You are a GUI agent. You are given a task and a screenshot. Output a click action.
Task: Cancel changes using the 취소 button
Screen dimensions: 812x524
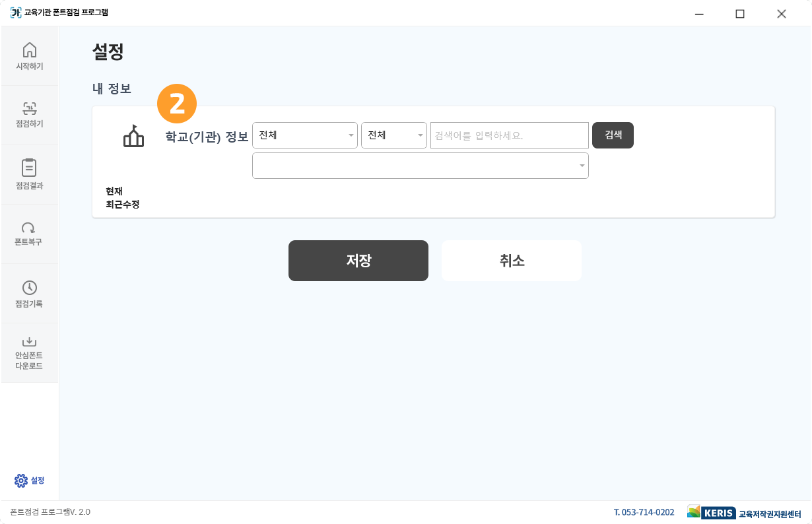[x=511, y=260]
